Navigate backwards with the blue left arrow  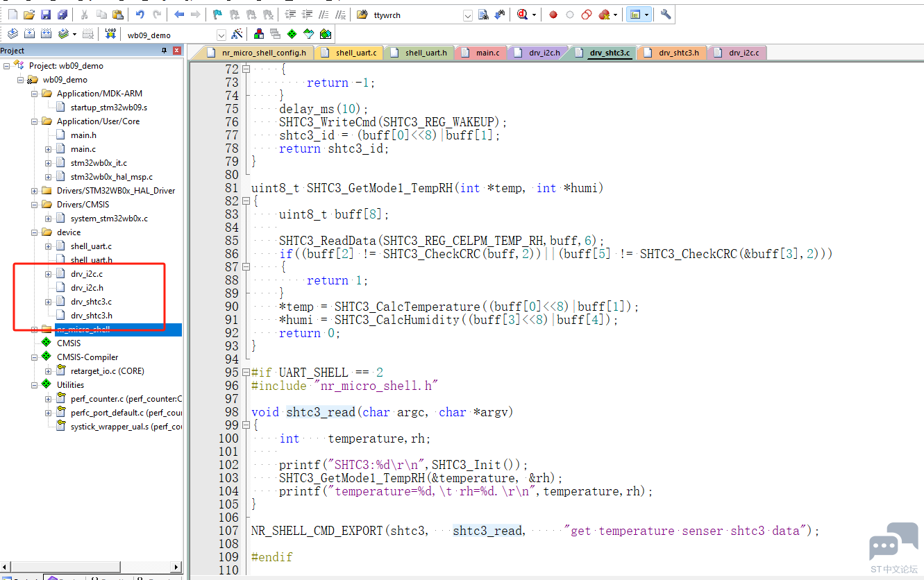pos(179,15)
